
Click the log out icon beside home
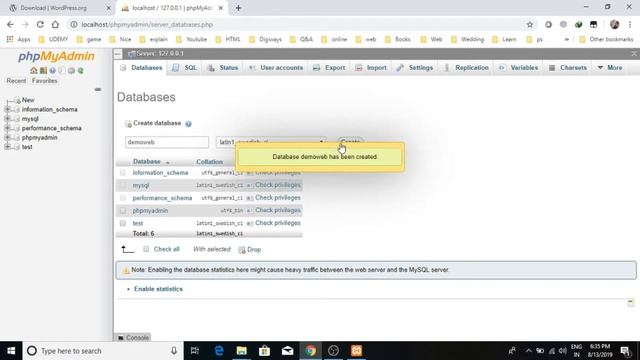(x=43, y=71)
